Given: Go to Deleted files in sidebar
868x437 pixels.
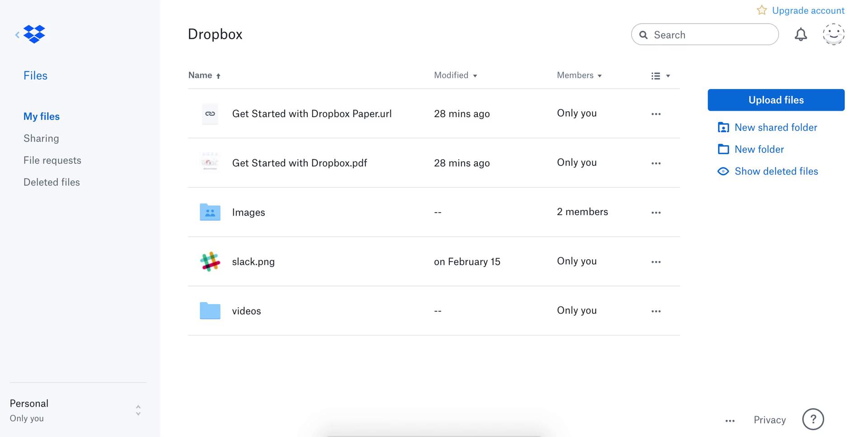Looking at the screenshot, I should click(52, 182).
